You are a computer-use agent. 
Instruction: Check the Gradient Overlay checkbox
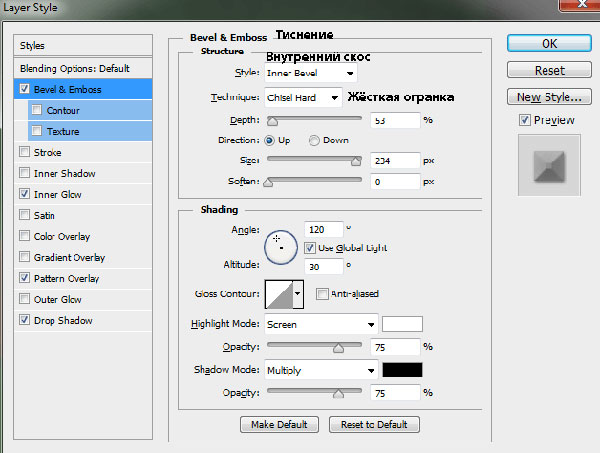(24, 257)
